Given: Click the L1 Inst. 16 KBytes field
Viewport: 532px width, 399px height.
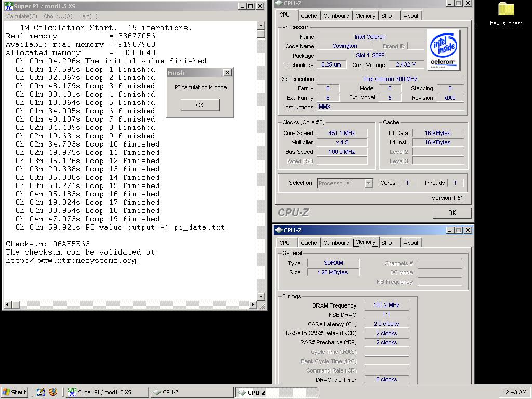Looking at the screenshot, I should (437, 142).
